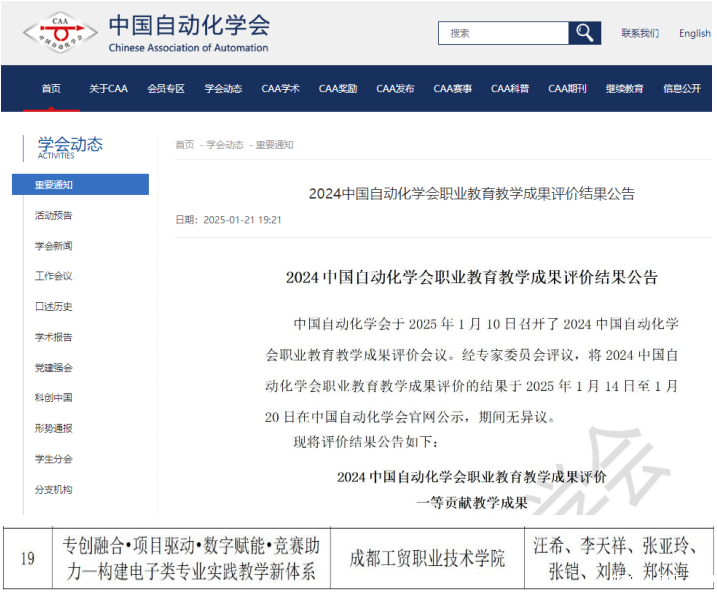This screenshot has width=717, height=594.
Task: Open the 信息公开 menu item
Action: (682, 88)
